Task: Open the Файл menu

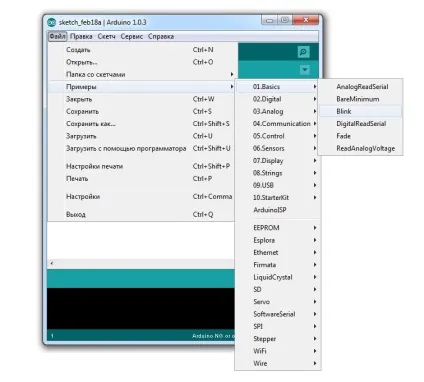Action: tap(58, 36)
